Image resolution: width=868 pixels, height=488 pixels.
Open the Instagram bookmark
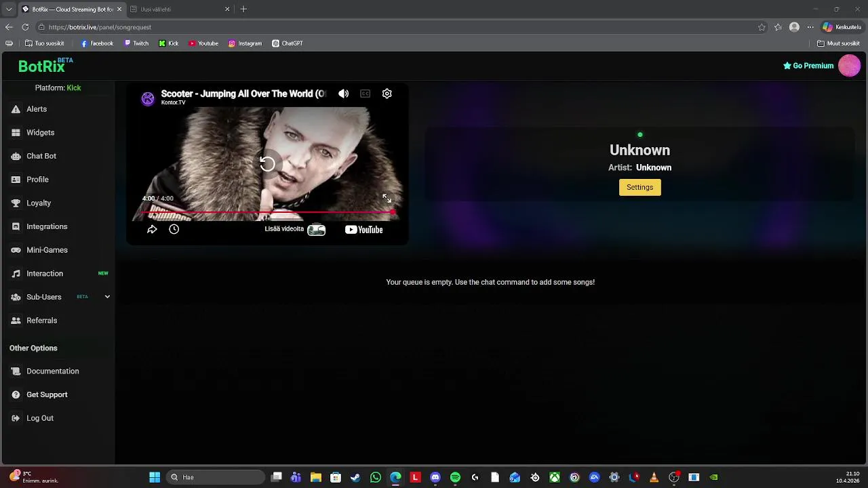[x=245, y=43]
